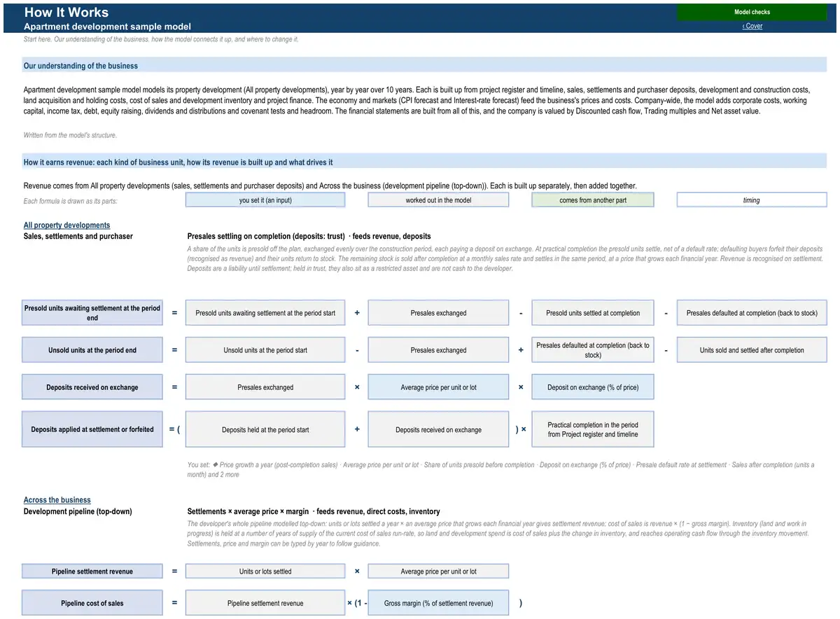Click the Unsold units at the period end label

click(x=92, y=350)
